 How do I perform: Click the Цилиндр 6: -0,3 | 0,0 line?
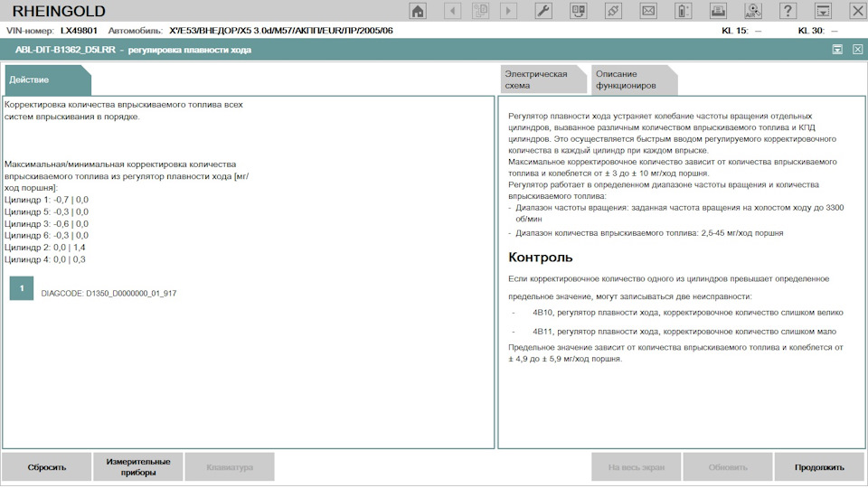click(46, 235)
